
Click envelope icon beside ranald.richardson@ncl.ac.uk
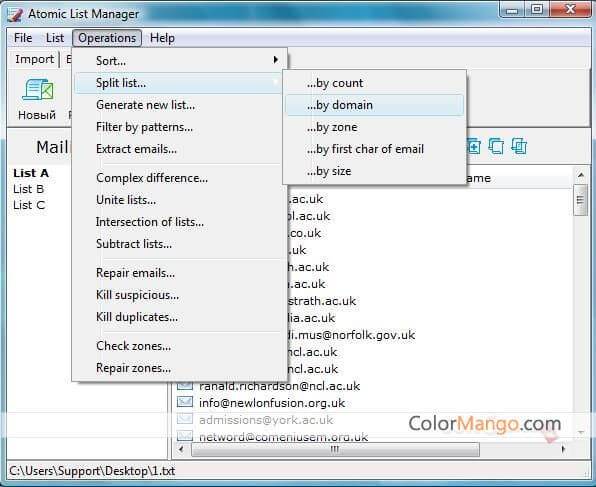[x=185, y=385]
